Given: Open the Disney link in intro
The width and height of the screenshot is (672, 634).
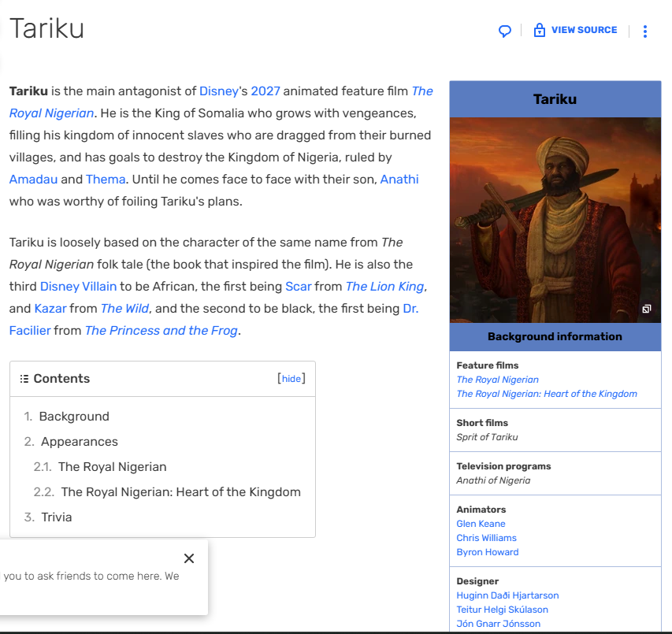Looking at the screenshot, I should pos(219,91).
